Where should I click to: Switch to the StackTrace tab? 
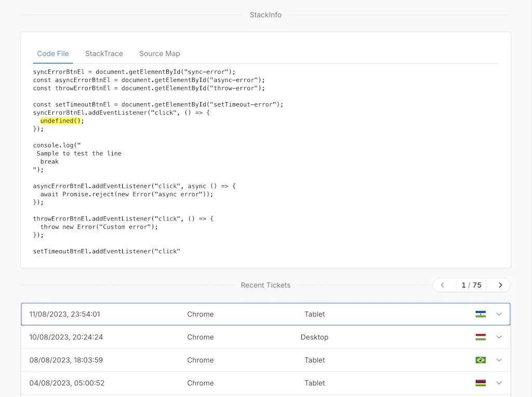coord(104,53)
